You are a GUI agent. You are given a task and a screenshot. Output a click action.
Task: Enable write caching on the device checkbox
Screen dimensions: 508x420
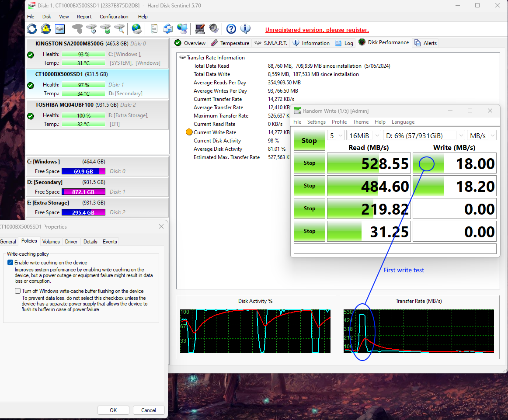(10, 263)
